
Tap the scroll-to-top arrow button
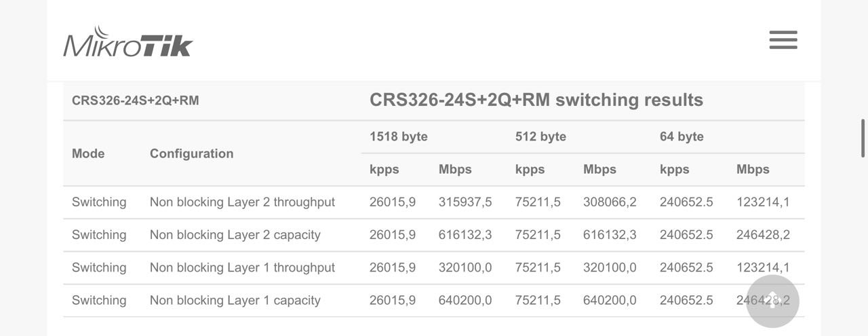coord(772,301)
